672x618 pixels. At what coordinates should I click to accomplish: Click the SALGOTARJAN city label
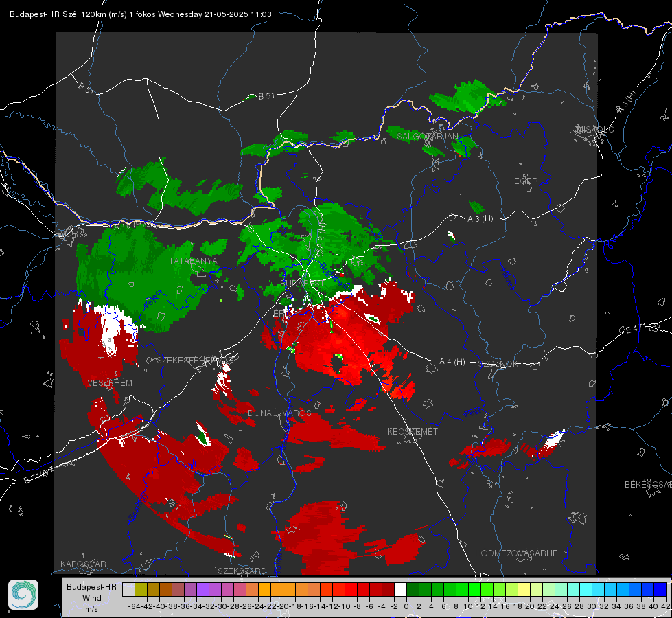[x=427, y=137]
